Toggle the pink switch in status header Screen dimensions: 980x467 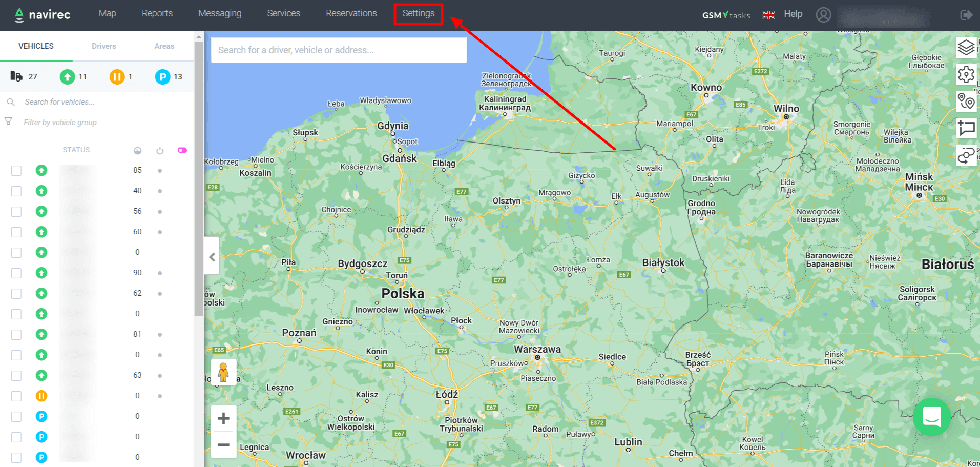click(182, 150)
